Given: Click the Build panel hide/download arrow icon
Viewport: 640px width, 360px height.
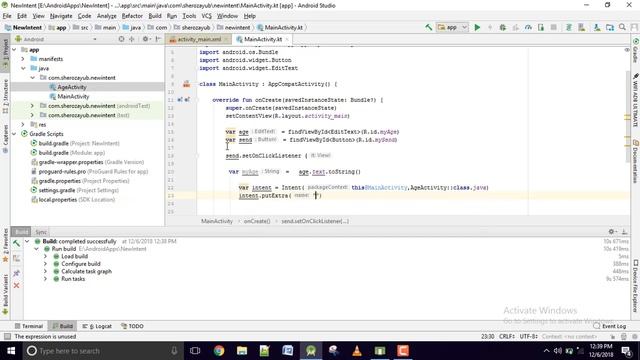Looking at the screenshot, I should coord(624,231).
